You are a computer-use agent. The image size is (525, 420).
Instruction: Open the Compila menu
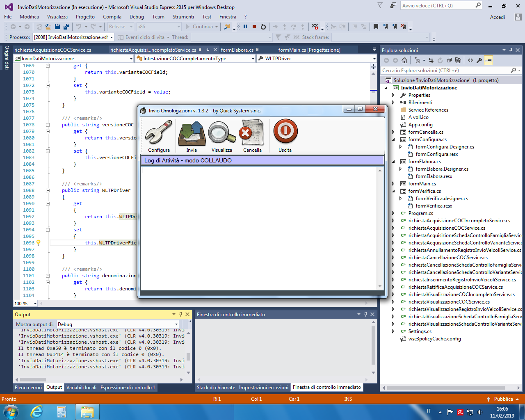pos(112,17)
